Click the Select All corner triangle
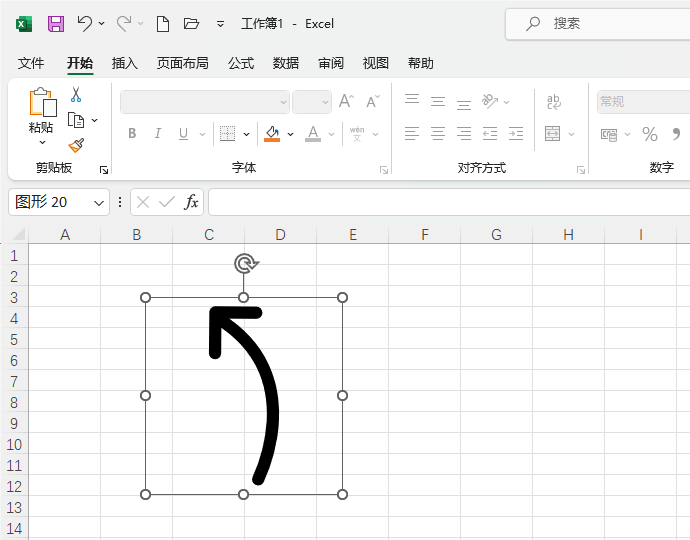Viewport: 690px width, 540px height. pyautogui.click(x=18, y=234)
